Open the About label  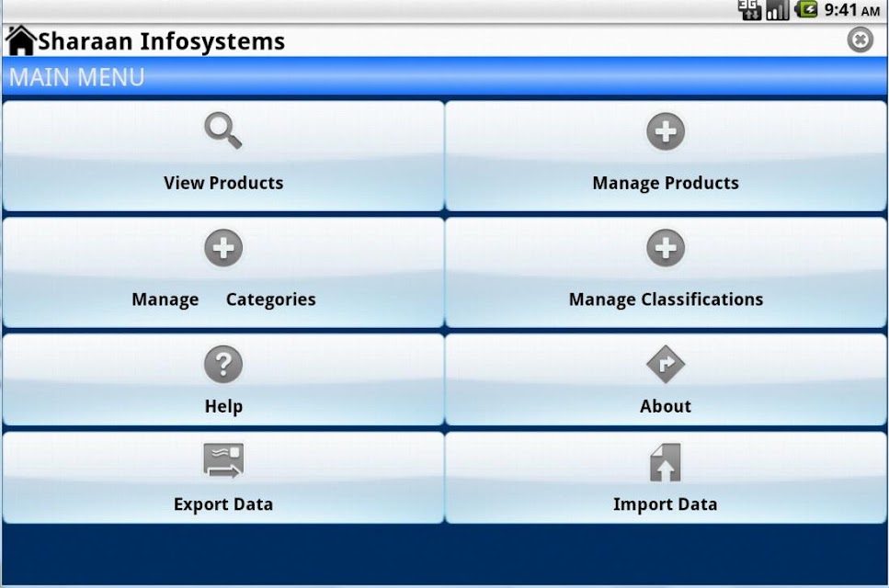coord(666,406)
